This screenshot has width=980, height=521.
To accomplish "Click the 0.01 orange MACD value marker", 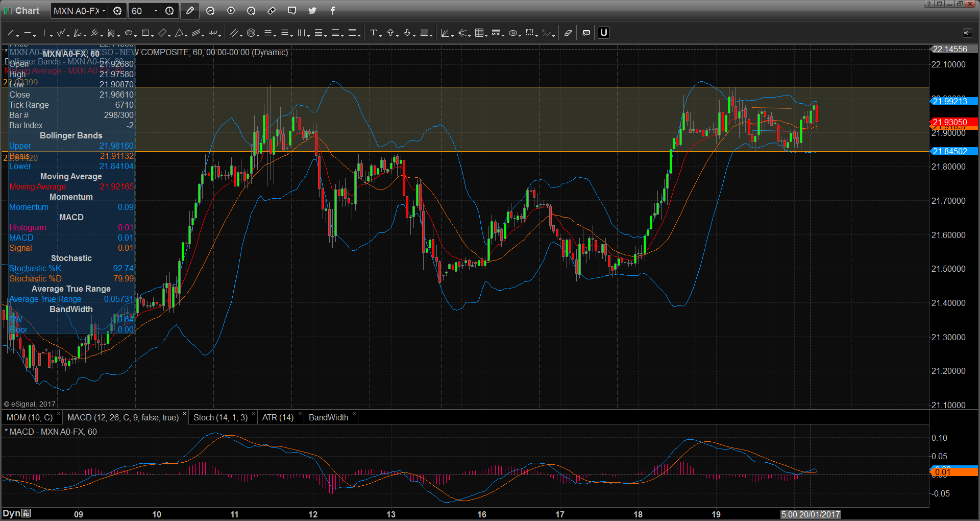I will (954, 472).
